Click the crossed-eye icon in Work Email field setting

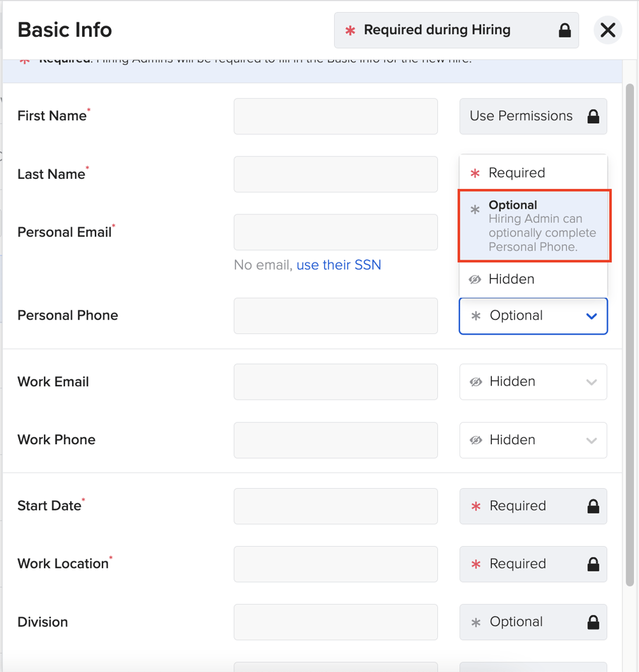click(x=477, y=382)
